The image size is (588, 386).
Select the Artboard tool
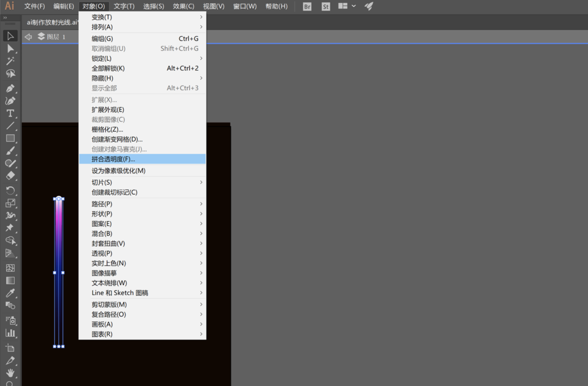pos(10,348)
